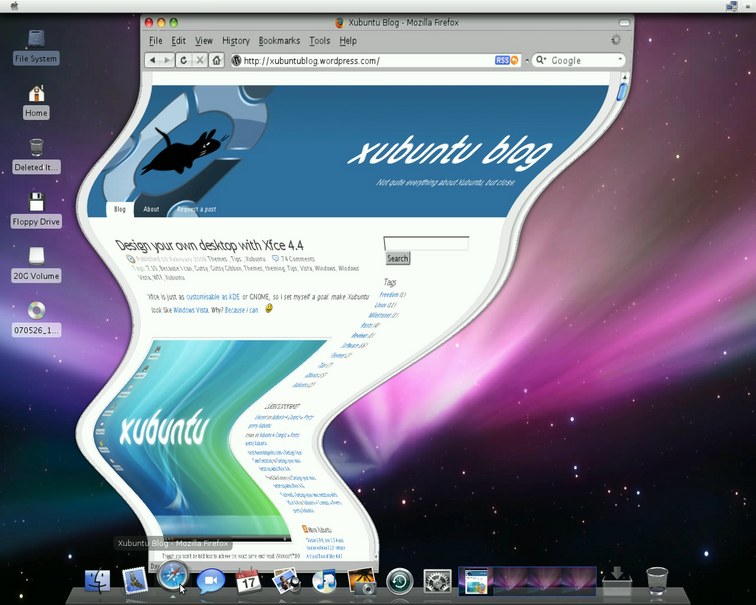Image resolution: width=756 pixels, height=605 pixels.
Task: Select the Blog tab on the page
Action: 120,209
